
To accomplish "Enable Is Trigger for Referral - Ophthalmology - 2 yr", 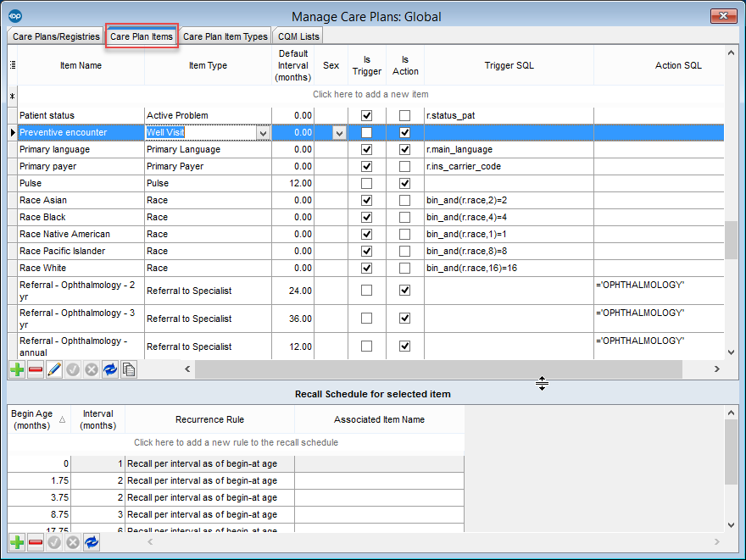I will (367, 291).
